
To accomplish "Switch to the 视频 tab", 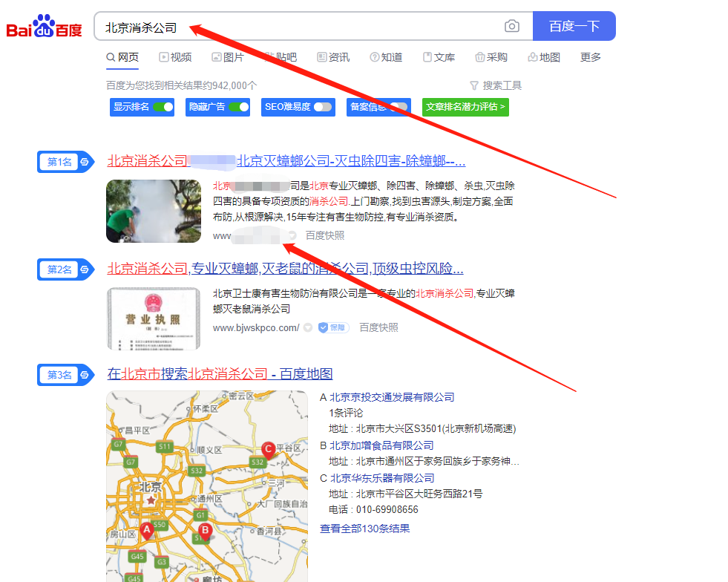I will coord(175,57).
